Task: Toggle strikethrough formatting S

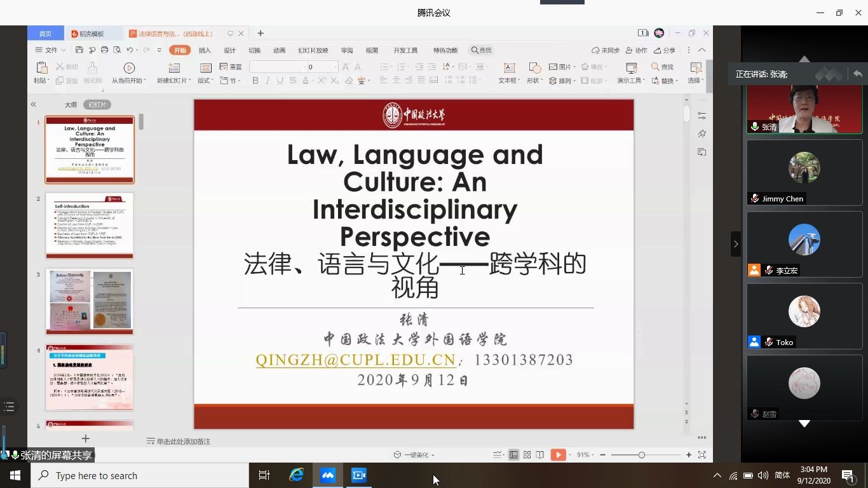Action: click(x=292, y=81)
